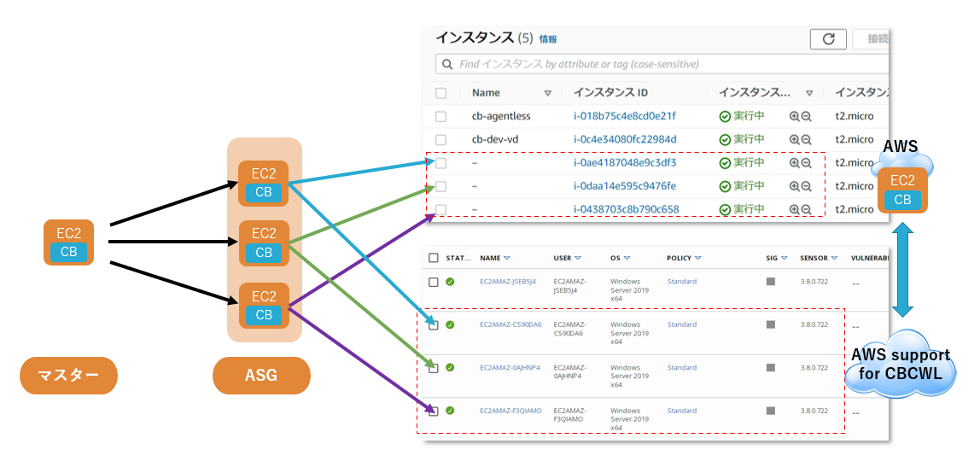Open instance i-0438703c8b790c658
Image resolution: width=980 pixels, height=473 pixels.
coord(627,208)
